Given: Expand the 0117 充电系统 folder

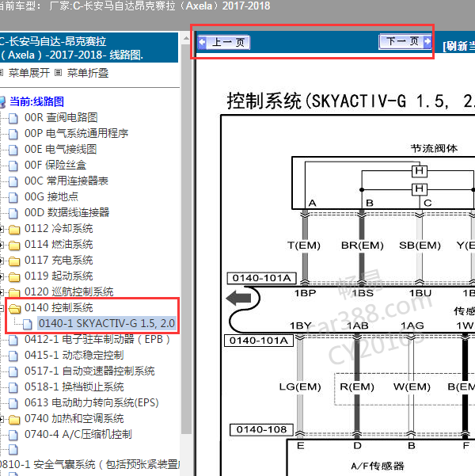Looking at the screenshot, I should point(2,261).
